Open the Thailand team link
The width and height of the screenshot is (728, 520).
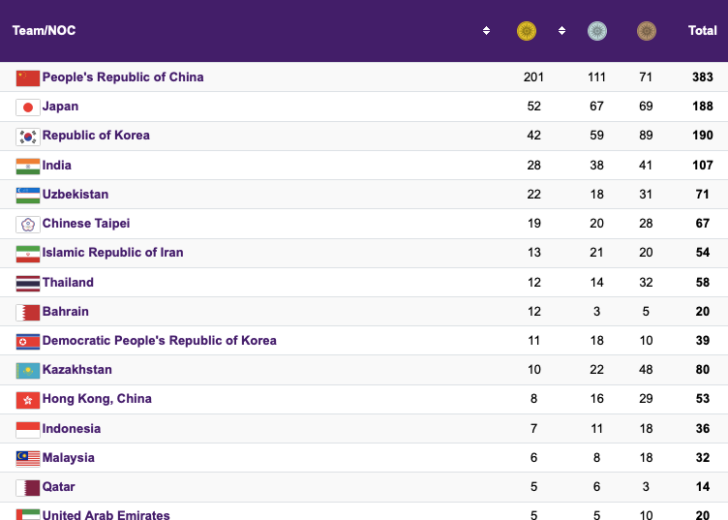[x=68, y=283]
